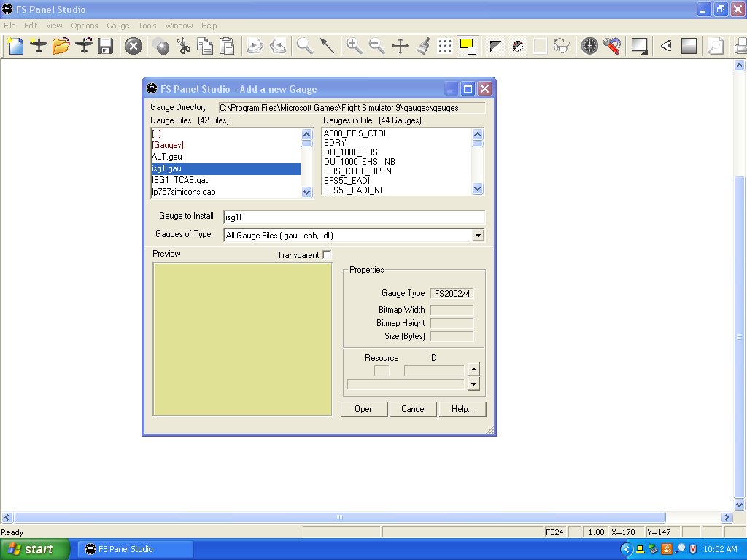The width and height of the screenshot is (747, 560).
Task: Click the four-way move arrows icon
Action: click(x=400, y=46)
